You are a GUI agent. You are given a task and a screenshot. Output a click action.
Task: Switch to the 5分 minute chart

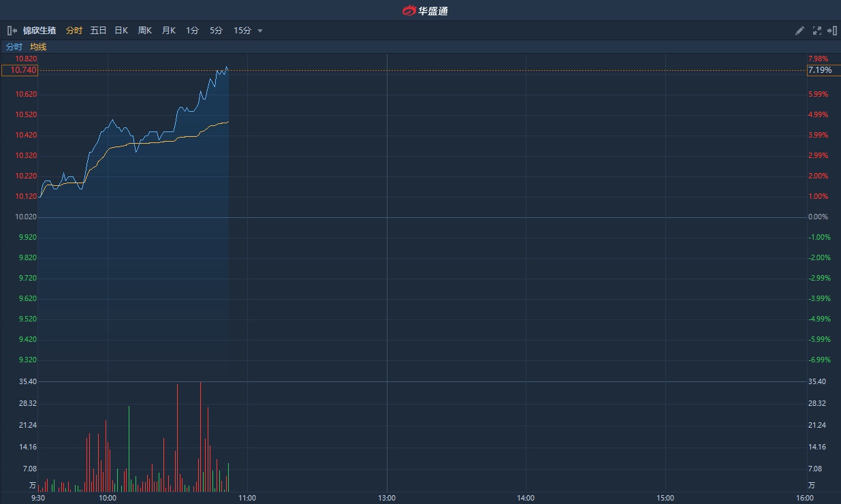click(216, 31)
